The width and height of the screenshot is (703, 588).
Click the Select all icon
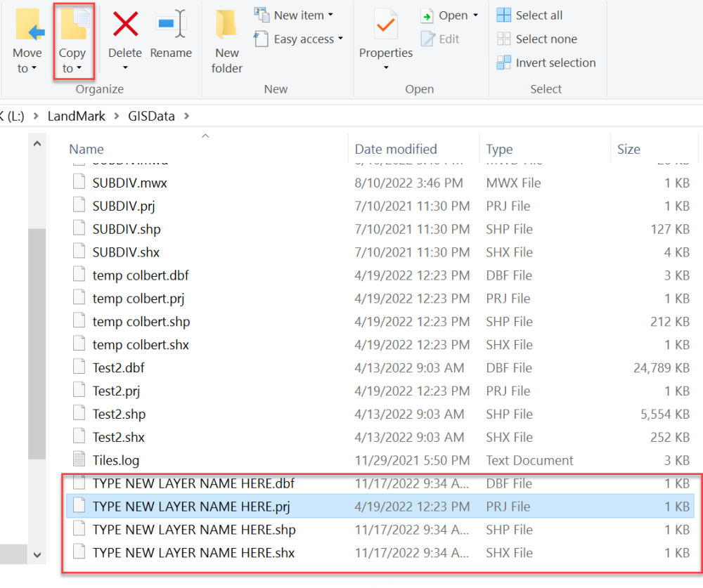503,15
